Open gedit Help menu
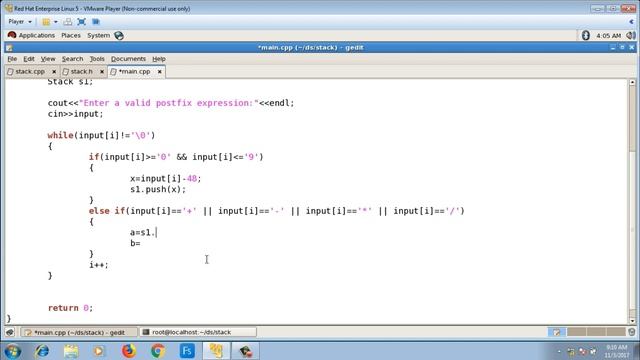640x360 pixels. [159, 59]
